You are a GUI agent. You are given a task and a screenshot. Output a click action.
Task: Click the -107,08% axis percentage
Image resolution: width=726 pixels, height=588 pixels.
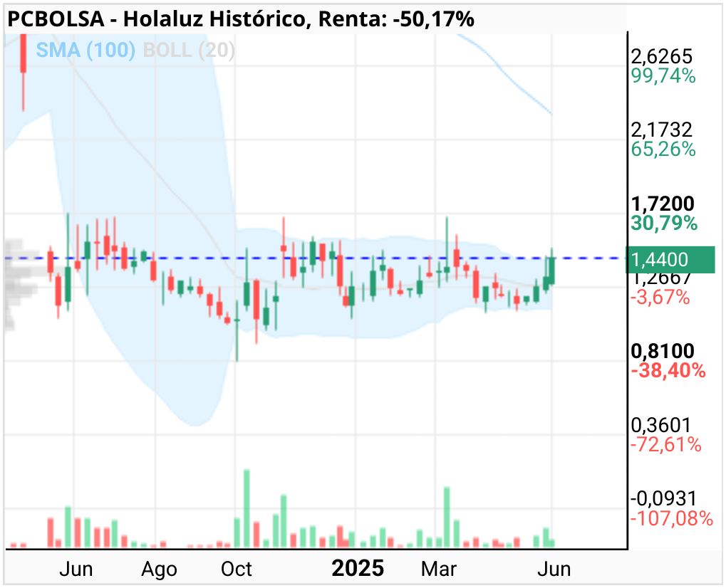pyautogui.click(x=671, y=518)
